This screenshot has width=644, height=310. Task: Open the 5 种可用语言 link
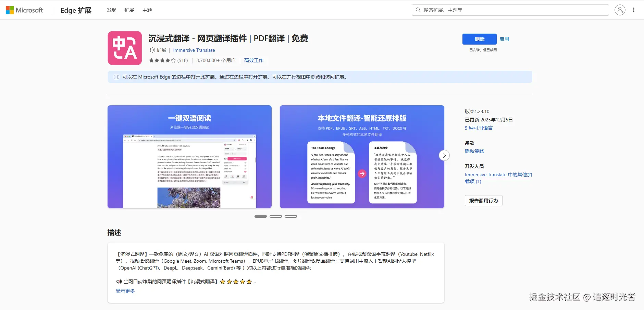tap(479, 128)
